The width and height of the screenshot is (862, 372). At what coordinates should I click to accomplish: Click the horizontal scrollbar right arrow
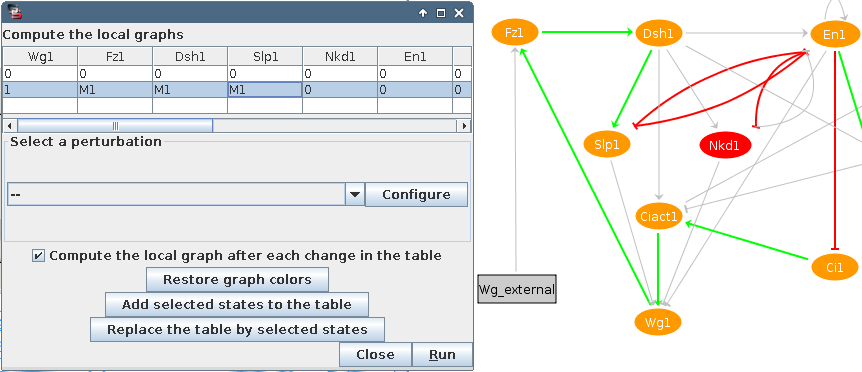click(x=463, y=126)
